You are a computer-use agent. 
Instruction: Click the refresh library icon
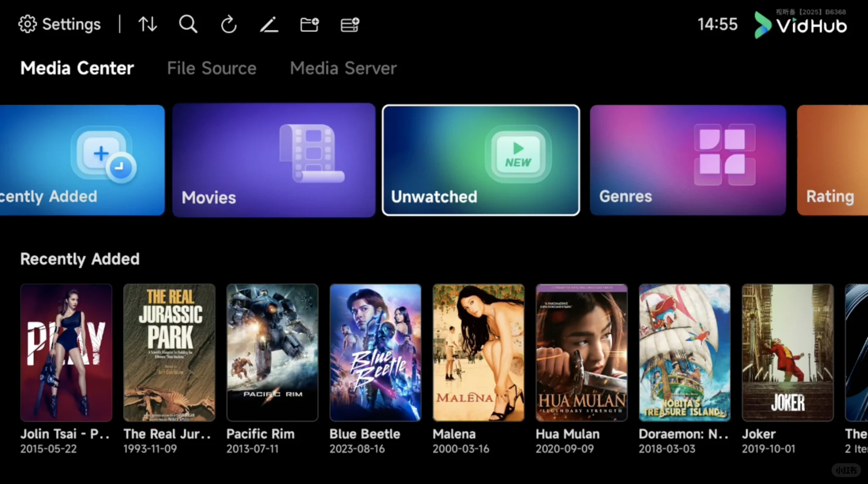228,24
